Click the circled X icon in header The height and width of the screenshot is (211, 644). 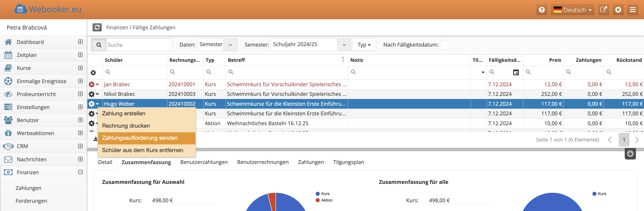click(618, 10)
